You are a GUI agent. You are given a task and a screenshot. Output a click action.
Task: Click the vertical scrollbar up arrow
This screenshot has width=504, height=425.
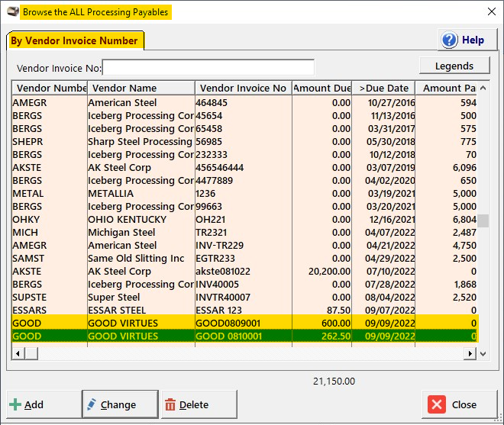tap(483, 88)
